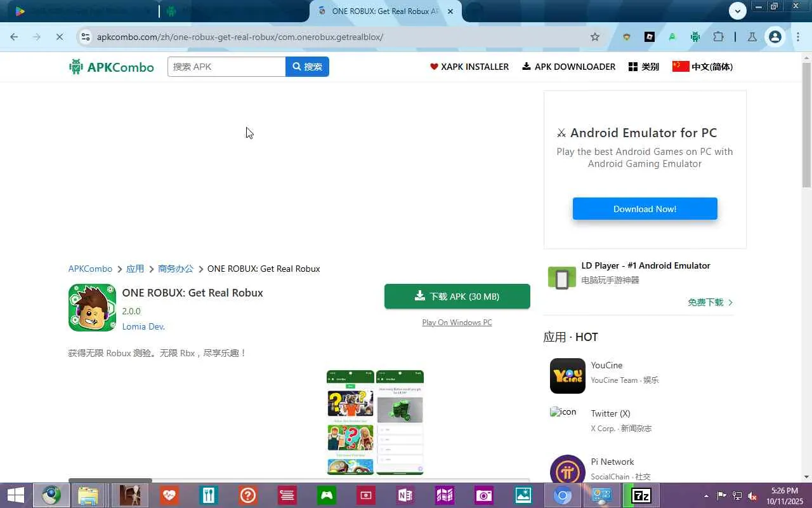812x508 pixels.
Task: Click the YouCine app icon
Action: point(568,376)
